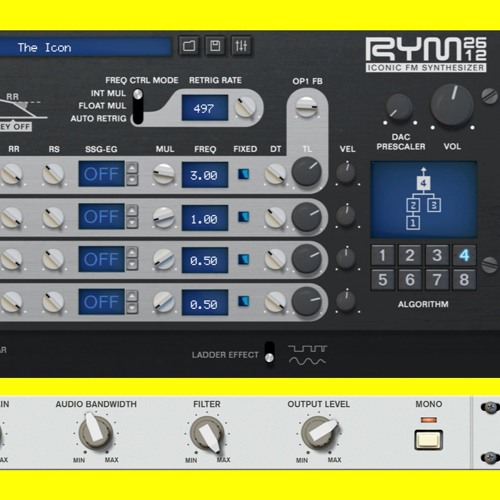
Task: Click the save preset floppy icon
Action: tap(215, 46)
